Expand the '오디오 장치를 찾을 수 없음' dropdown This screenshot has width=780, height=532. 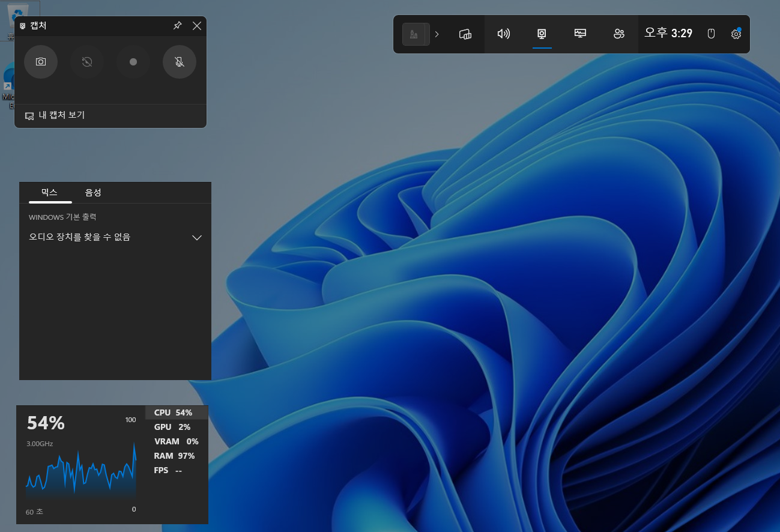(x=115, y=237)
